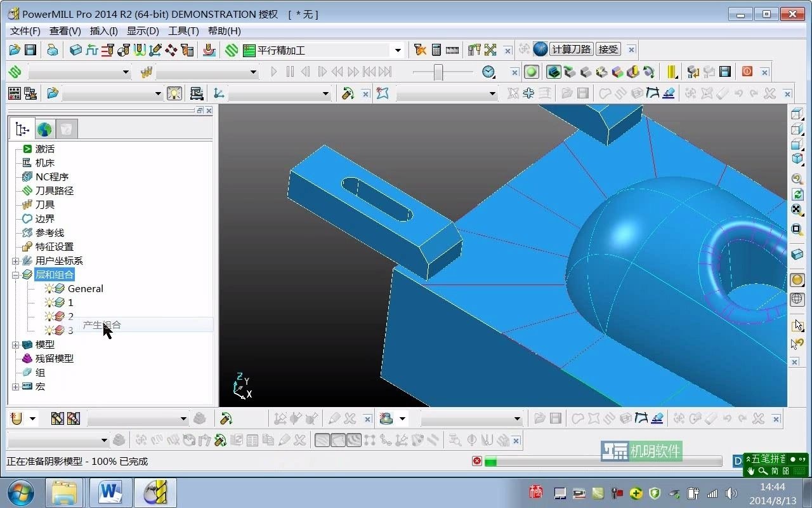Click the simulation speed slider handle

(x=438, y=72)
